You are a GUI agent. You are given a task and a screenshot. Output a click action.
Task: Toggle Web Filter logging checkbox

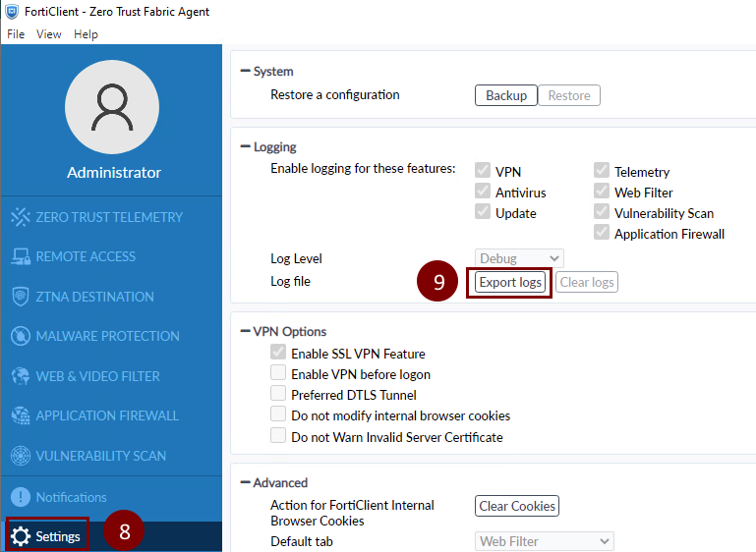click(x=602, y=191)
